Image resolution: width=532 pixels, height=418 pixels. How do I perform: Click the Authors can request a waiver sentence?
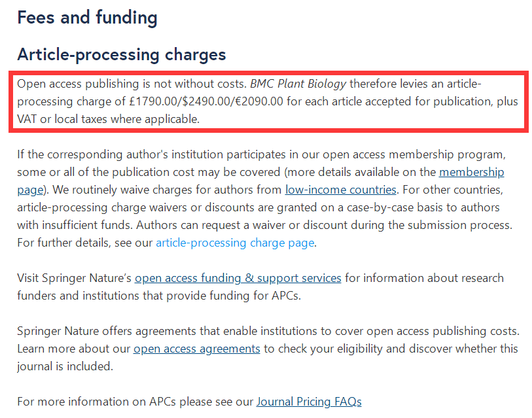pyautogui.click(x=324, y=225)
